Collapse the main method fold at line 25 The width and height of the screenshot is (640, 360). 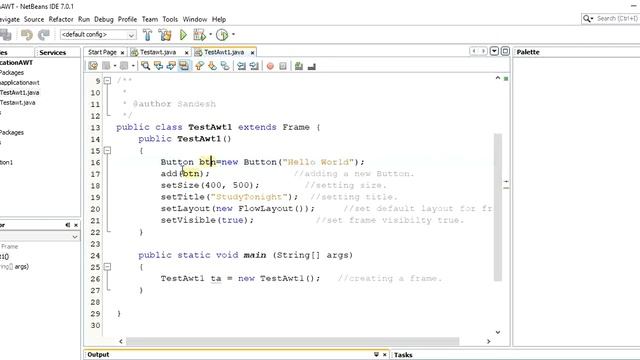(107, 267)
